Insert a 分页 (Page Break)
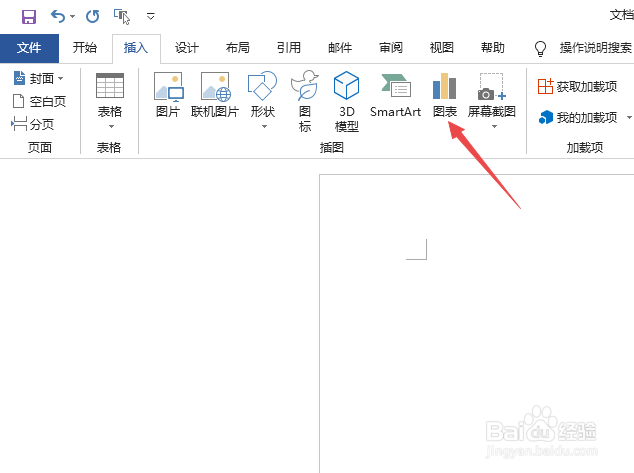Viewport: 634px width, 473px height. (x=32, y=124)
